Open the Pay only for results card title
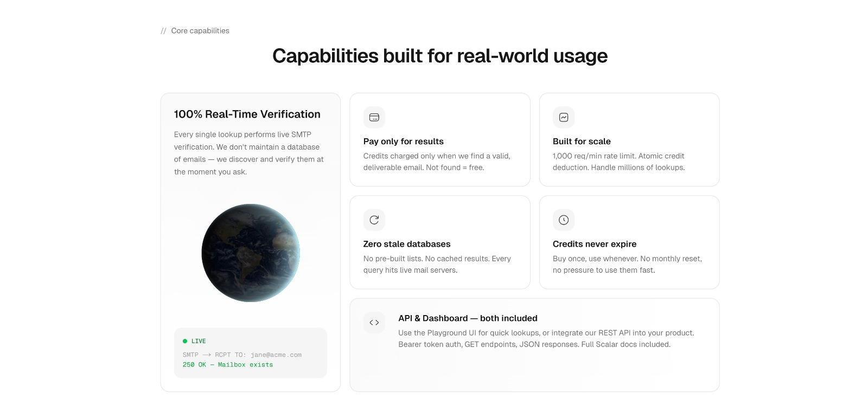Screen dimensions: 868x417 tap(403, 142)
